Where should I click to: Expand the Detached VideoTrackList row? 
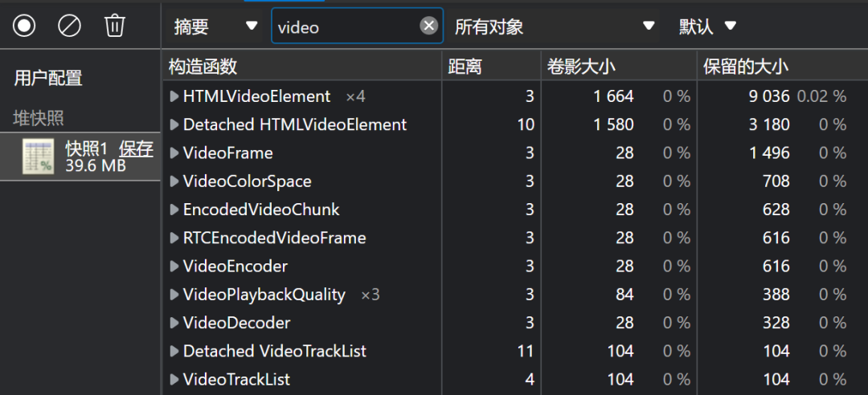[x=174, y=352]
